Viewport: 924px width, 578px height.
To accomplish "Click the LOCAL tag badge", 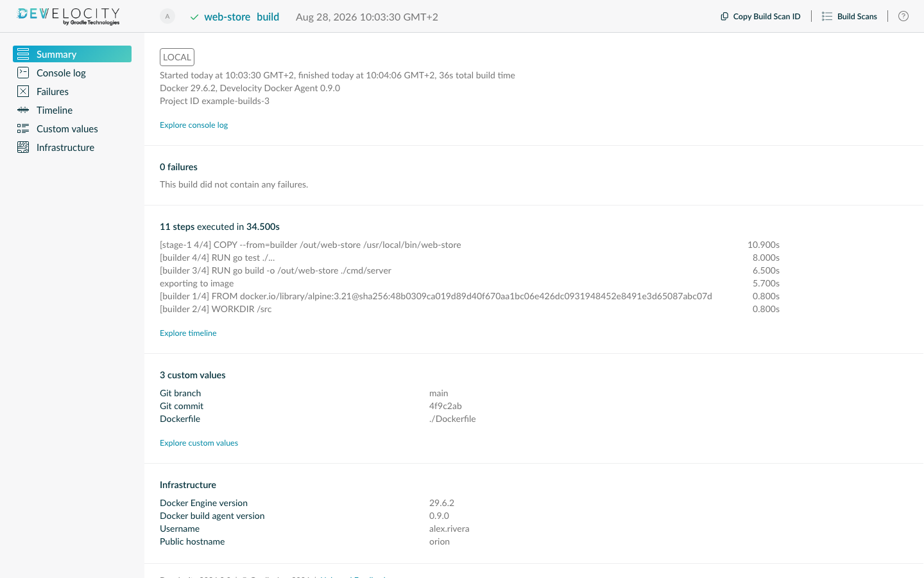I will coord(177,57).
